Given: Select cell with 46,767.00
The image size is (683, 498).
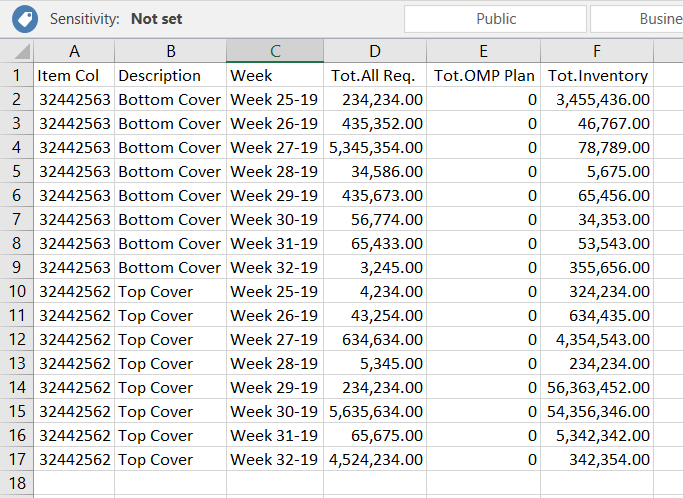Looking at the screenshot, I should pos(597,123).
